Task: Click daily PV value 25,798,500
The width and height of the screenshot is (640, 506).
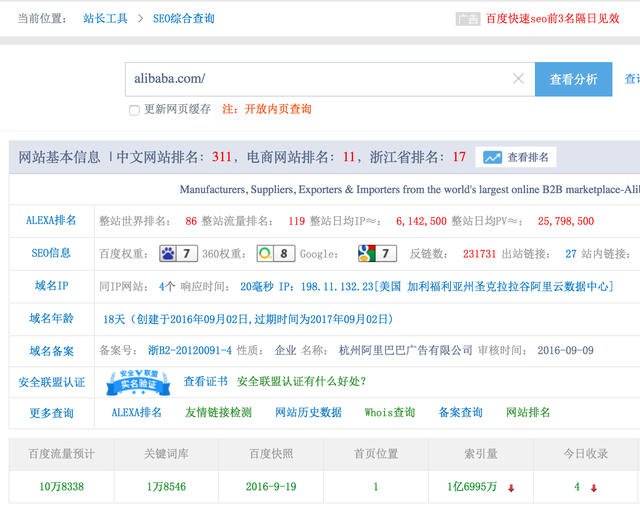Action: (x=566, y=221)
